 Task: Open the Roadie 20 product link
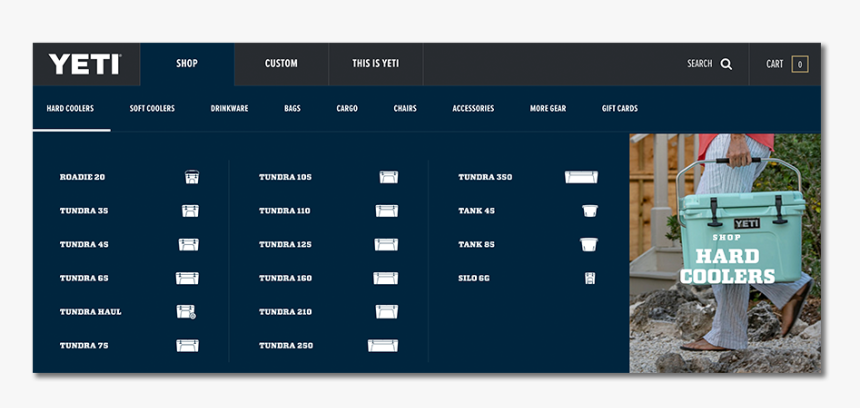[82, 177]
